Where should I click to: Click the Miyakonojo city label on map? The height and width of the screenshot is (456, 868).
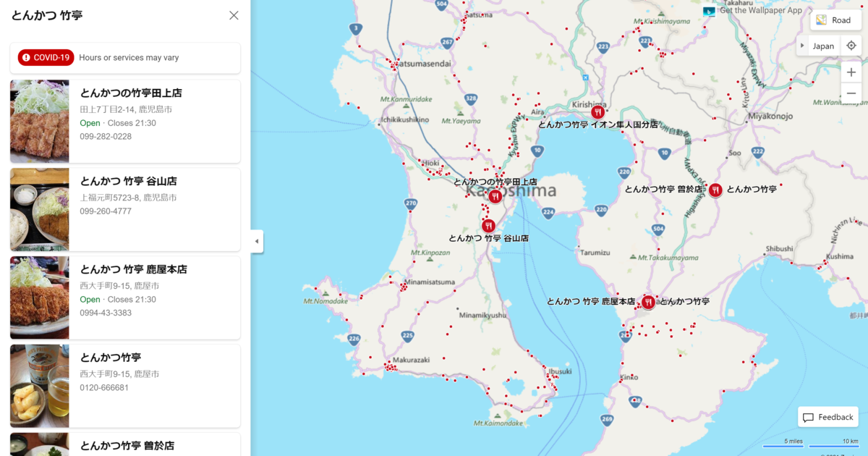coord(770,116)
